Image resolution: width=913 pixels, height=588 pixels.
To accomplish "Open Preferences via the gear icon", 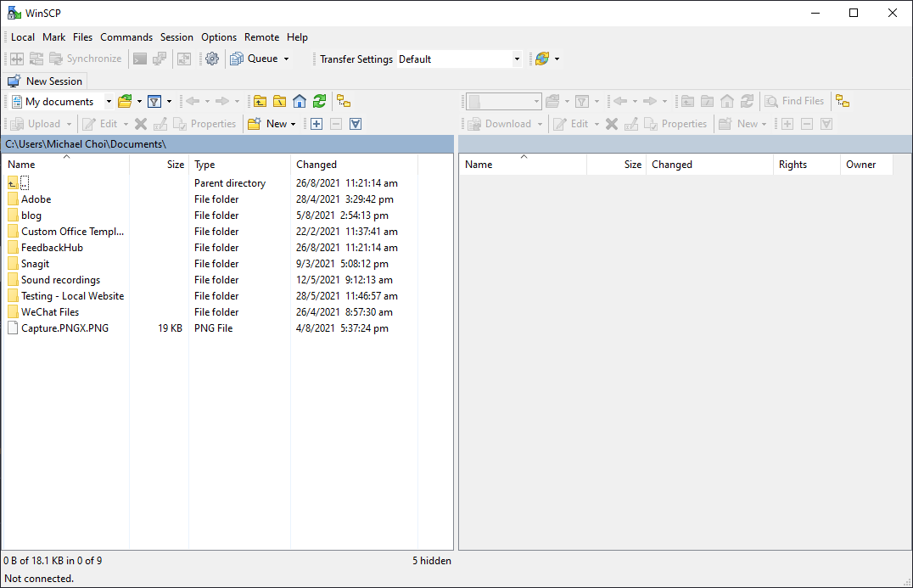I will coord(212,59).
